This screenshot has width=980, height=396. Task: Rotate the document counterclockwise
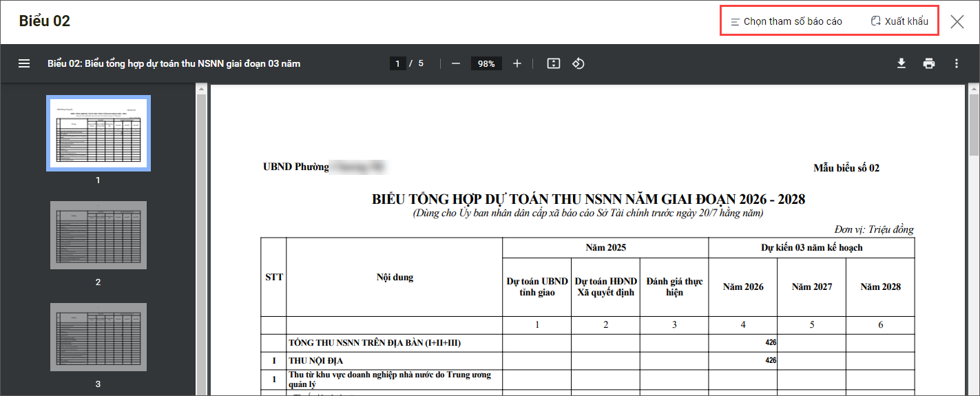coord(578,63)
